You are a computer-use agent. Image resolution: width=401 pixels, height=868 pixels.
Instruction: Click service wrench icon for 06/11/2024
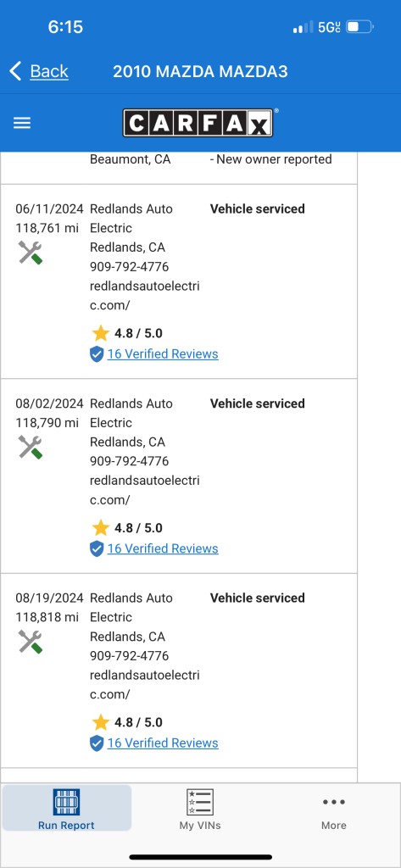[x=30, y=253]
